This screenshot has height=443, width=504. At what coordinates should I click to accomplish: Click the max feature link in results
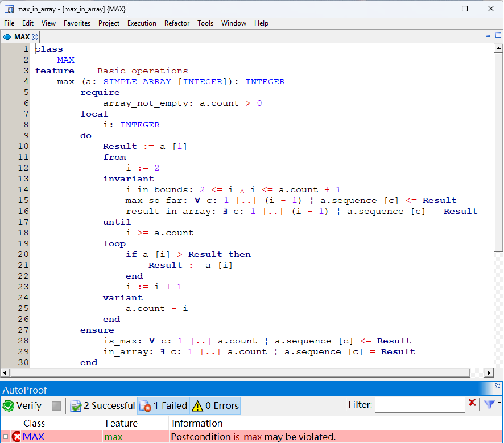tap(113, 437)
